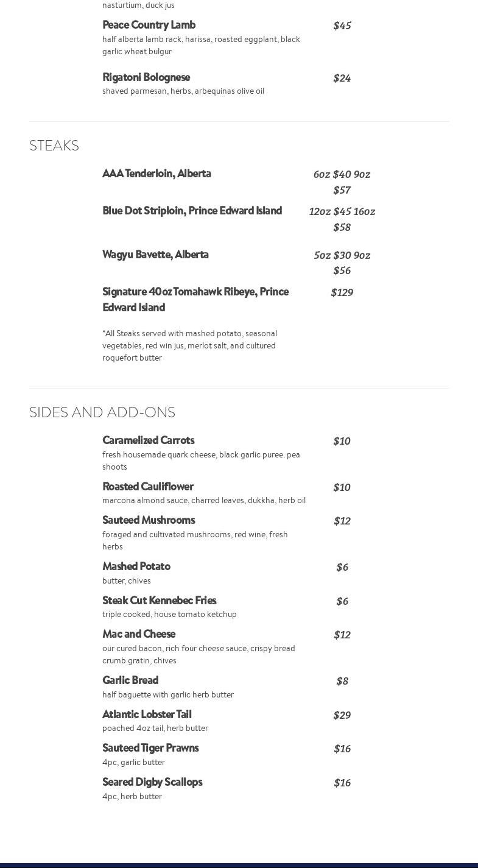Click Blue Dot Striploin, Prince Edward Island
The width and height of the screenshot is (478, 868).
(x=192, y=211)
